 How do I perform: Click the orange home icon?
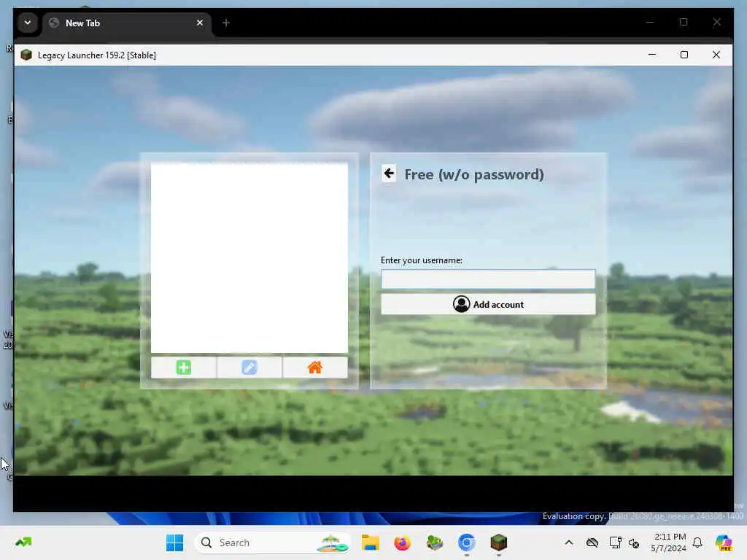pos(315,367)
